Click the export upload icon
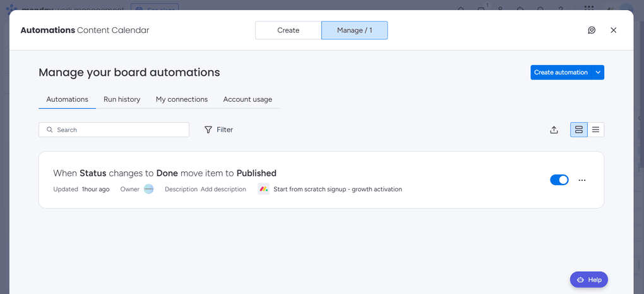The width and height of the screenshot is (644, 294). point(554,130)
